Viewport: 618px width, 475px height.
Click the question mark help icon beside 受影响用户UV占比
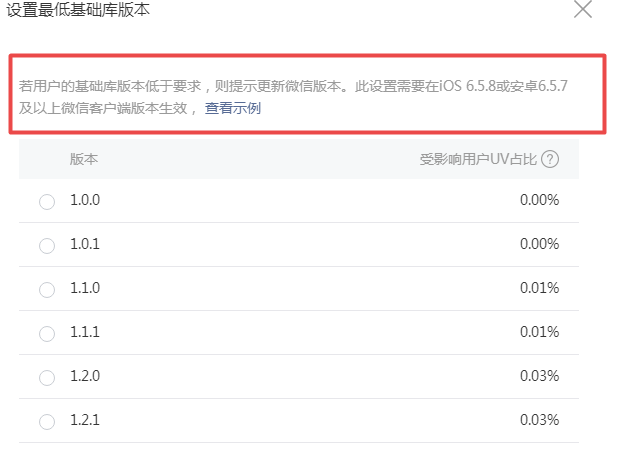[550, 159]
